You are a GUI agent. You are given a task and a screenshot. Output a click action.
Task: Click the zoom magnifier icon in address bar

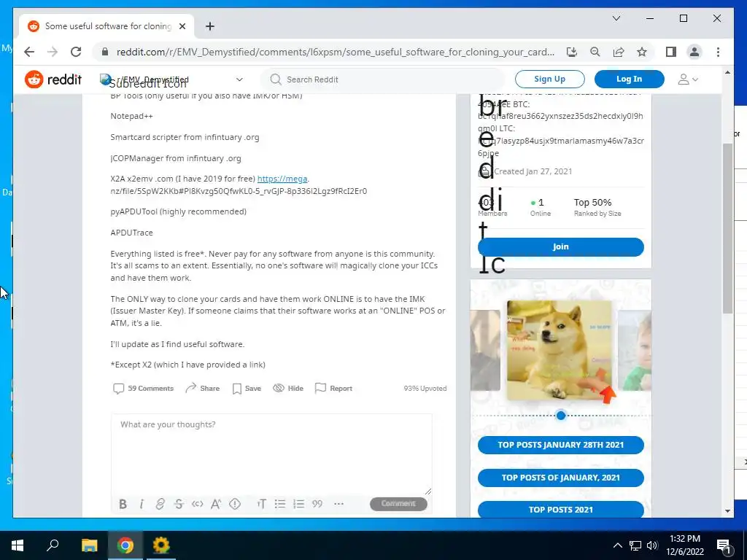pos(595,52)
